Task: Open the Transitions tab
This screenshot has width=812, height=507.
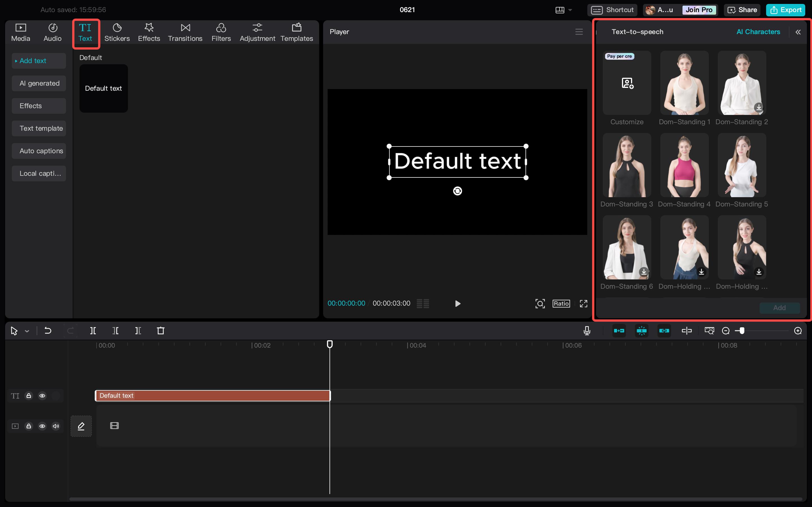Action: pos(185,32)
